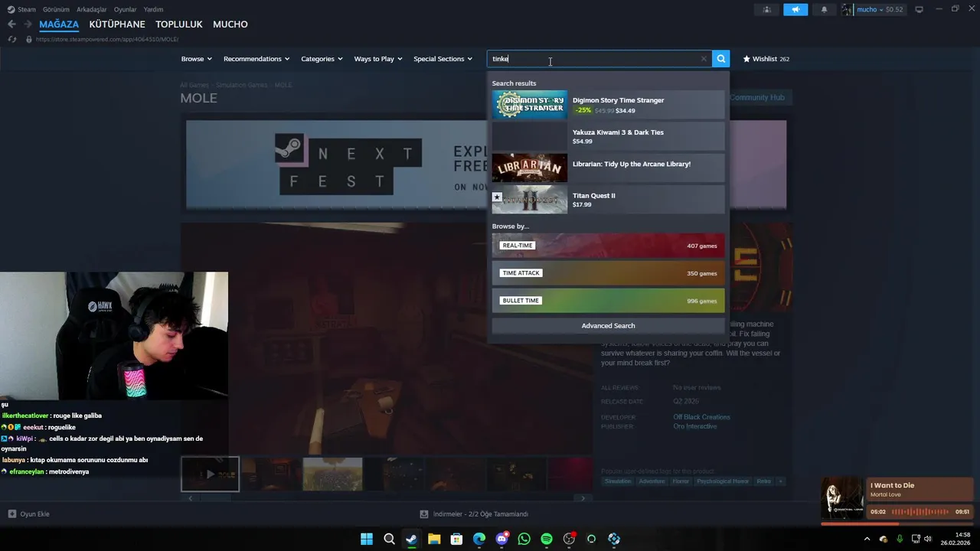Open the notifications bell icon

tap(825, 10)
